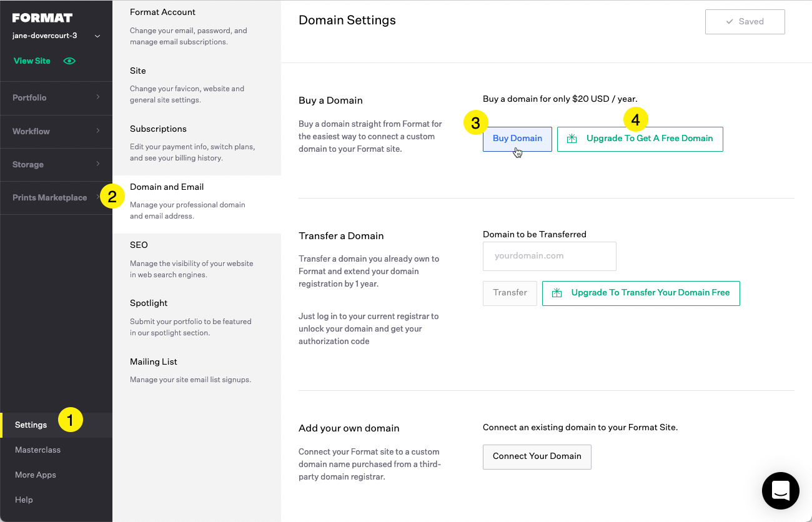This screenshot has width=812, height=522.
Task: Open Mailing List settings section
Action: [197, 370]
